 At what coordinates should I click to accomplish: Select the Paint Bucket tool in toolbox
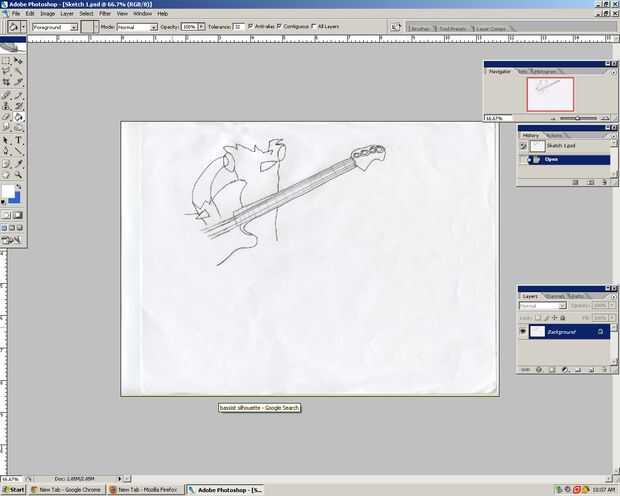point(18,117)
